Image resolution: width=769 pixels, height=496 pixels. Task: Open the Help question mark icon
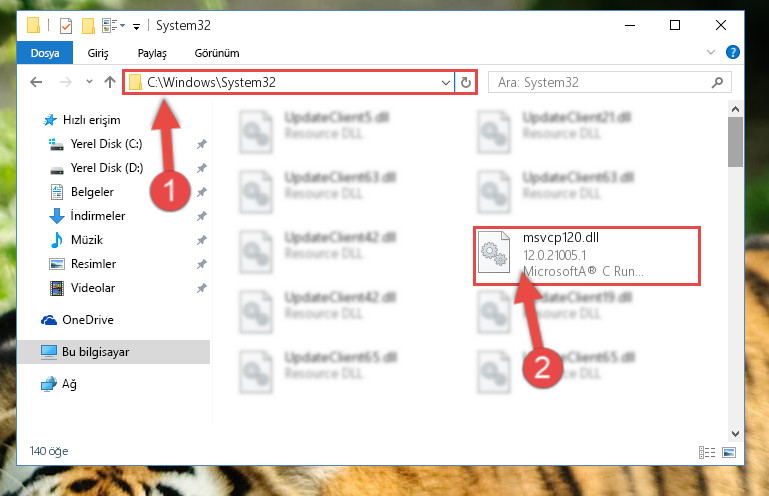(x=733, y=52)
